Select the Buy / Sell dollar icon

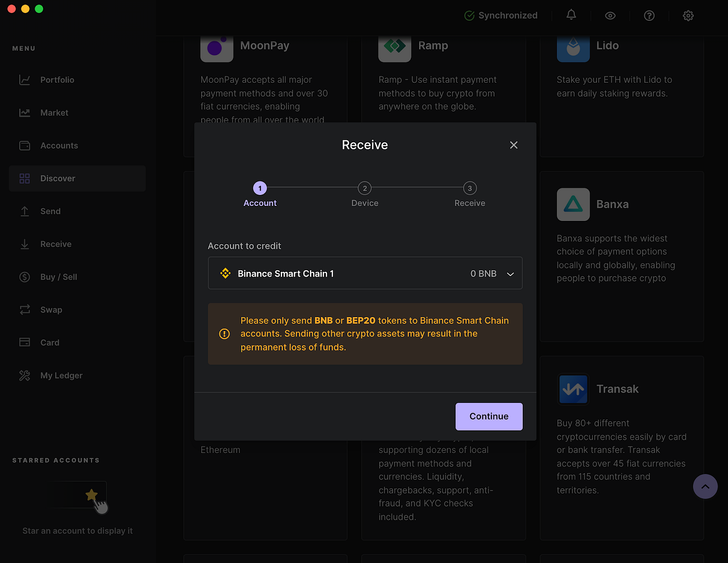(x=24, y=277)
